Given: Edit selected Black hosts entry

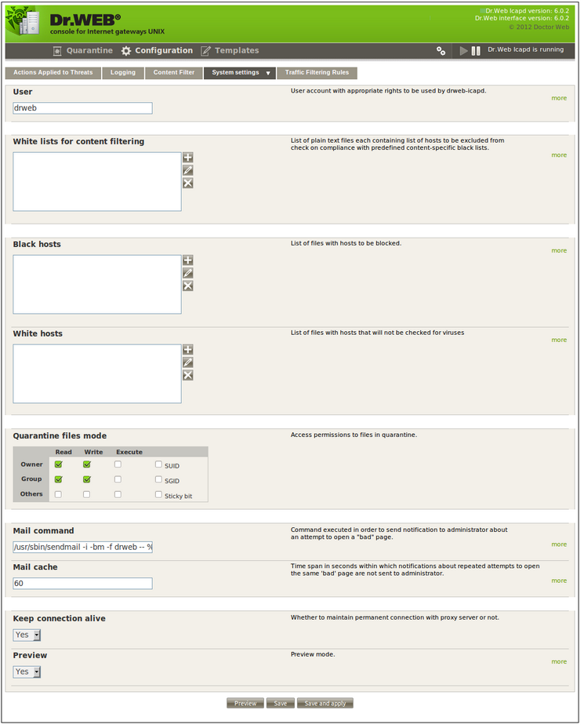Looking at the screenshot, I should pos(188,273).
